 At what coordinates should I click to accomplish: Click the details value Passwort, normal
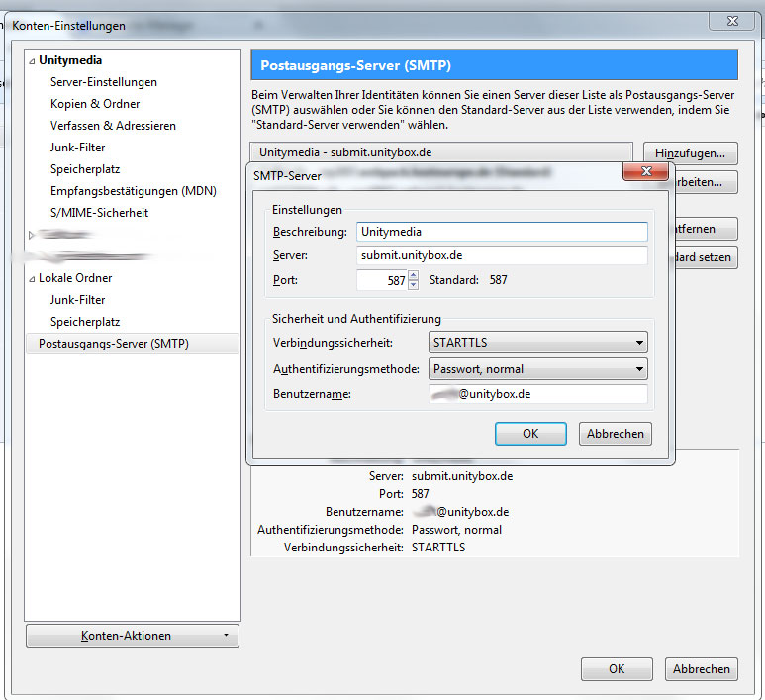click(456, 530)
